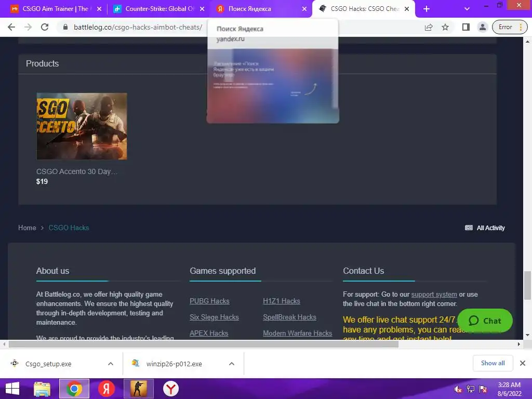The width and height of the screenshot is (532, 399).
Task: Open Windows Start menu
Action: tap(12, 389)
